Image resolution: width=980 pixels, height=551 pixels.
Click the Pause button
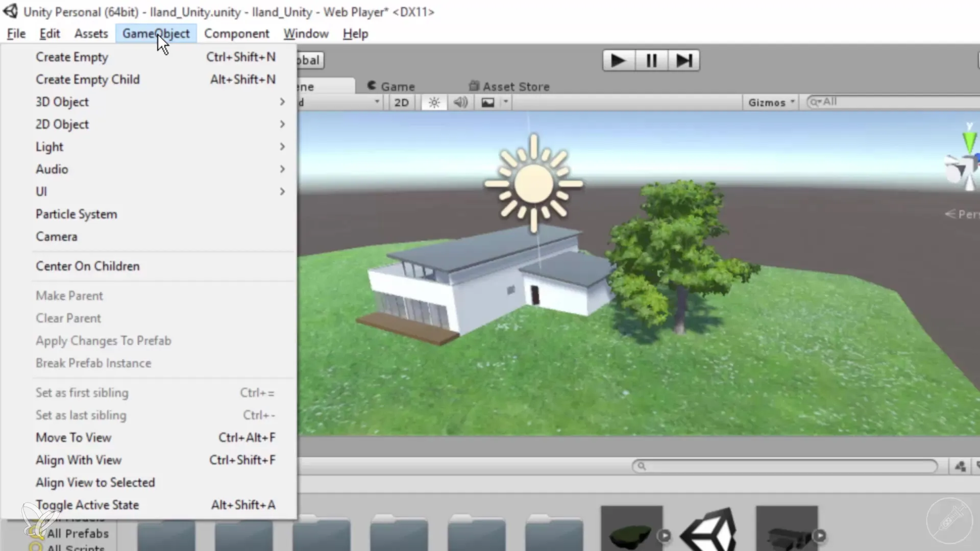651,61
